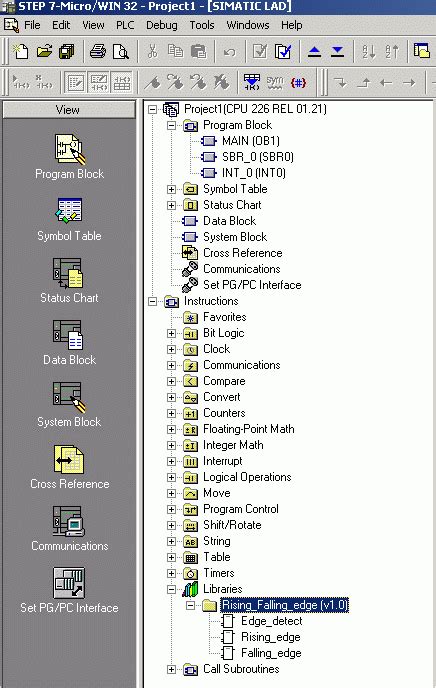
Task: Open Status Chart from the View bar
Action: coord(69,281)
